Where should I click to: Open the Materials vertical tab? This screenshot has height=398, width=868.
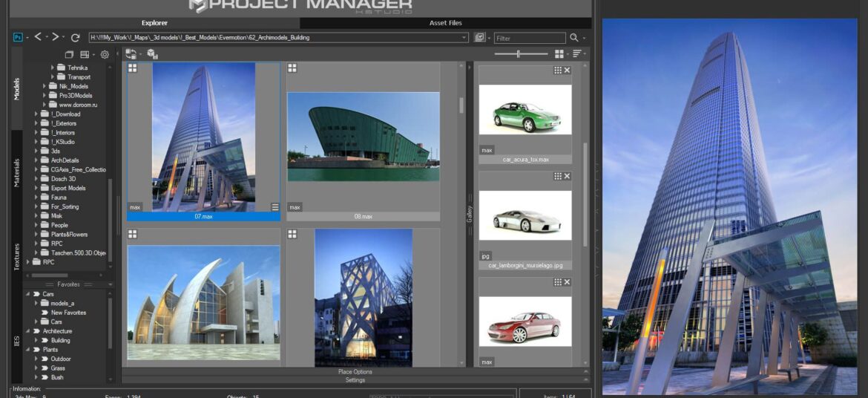coord(16,172)
